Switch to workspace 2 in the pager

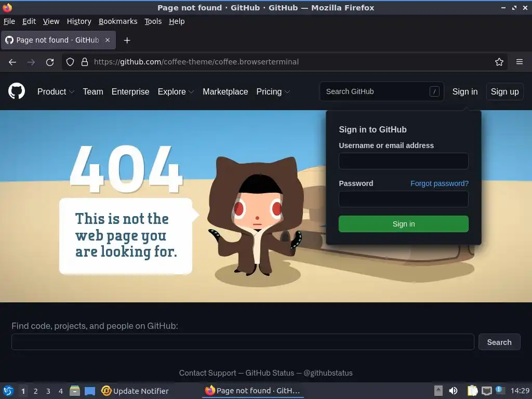coord(36,391)
